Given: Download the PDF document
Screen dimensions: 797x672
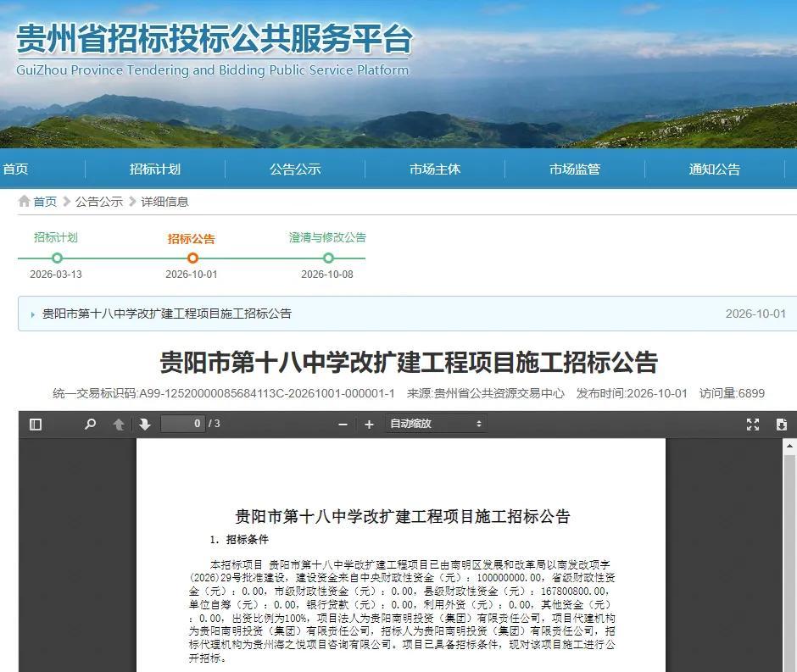Looking at the screenshot, I should [x=781, y=424].
